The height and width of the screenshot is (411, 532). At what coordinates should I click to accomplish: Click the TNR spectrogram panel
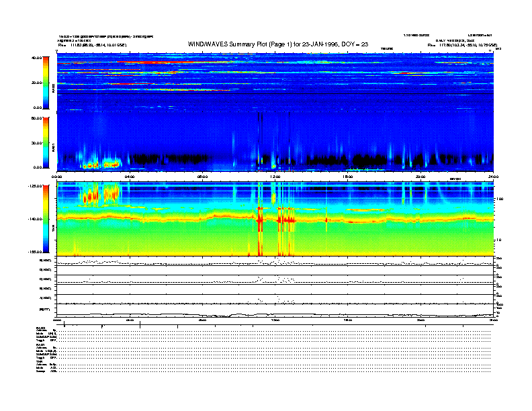pos(275,219)
